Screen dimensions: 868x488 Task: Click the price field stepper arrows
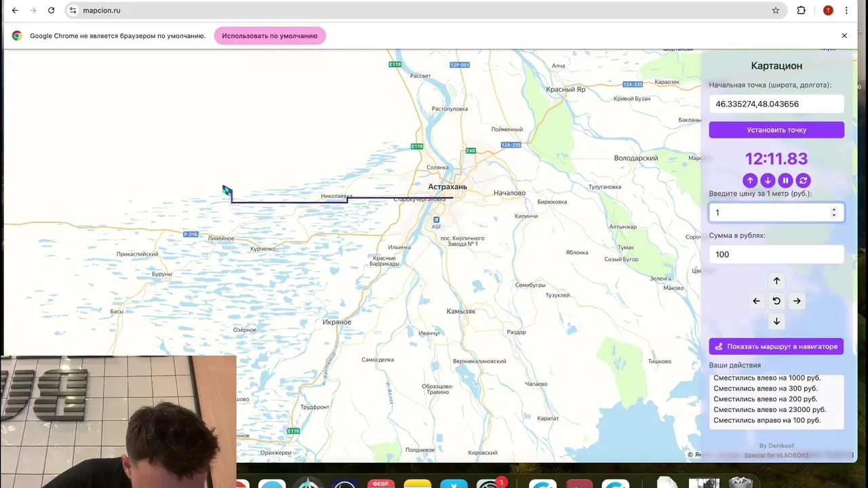pyautogui.click(x=834, y=213)
